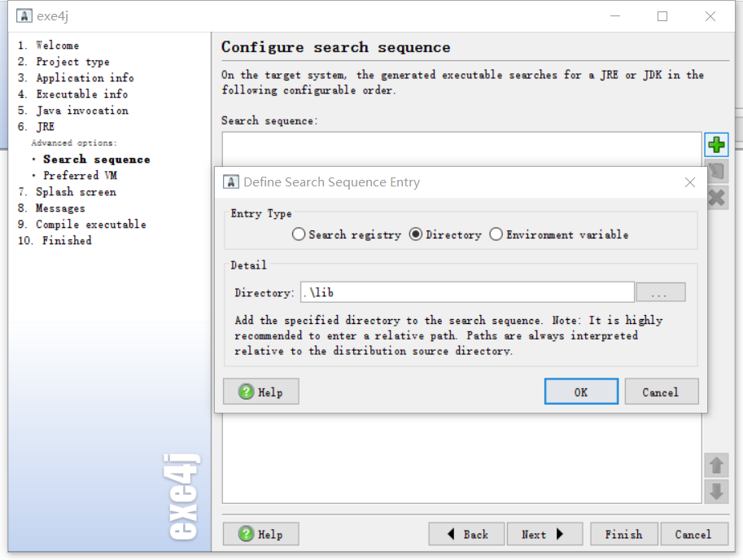This screenshot has width=743, height=560.
Task: Browse for directory with the ... button
Action: pyautogui.click(x=661, y=292)
